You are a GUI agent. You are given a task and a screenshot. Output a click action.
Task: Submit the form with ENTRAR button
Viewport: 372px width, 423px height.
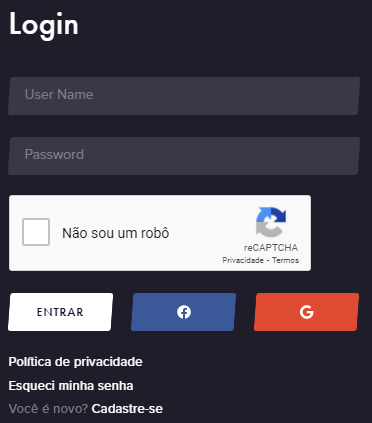60,312
